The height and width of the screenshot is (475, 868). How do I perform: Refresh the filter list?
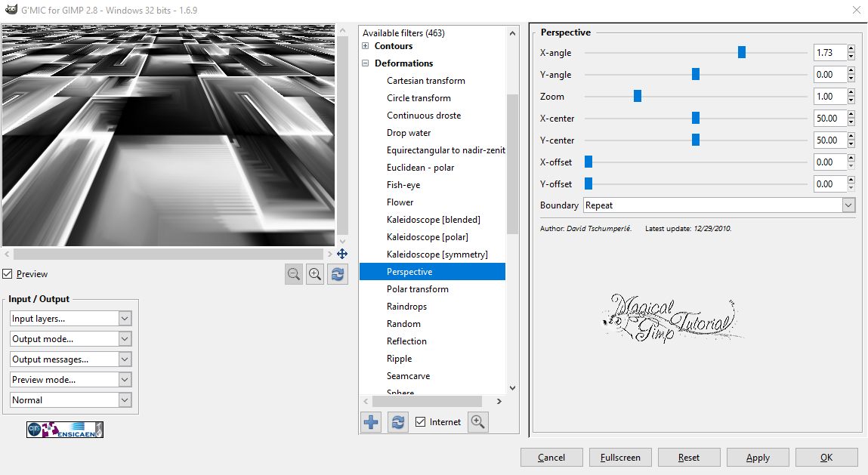click(x=397, y=421)
